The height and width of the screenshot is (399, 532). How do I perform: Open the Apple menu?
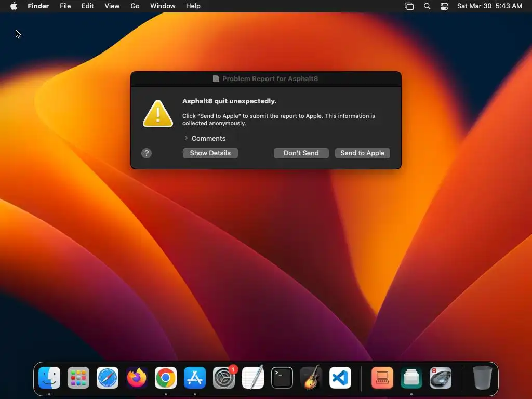[x=14, y=6]
